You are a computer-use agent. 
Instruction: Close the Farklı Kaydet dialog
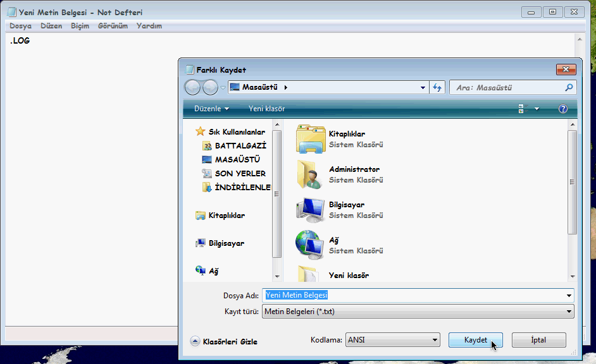pyautogui.click(x=566, y=69)
